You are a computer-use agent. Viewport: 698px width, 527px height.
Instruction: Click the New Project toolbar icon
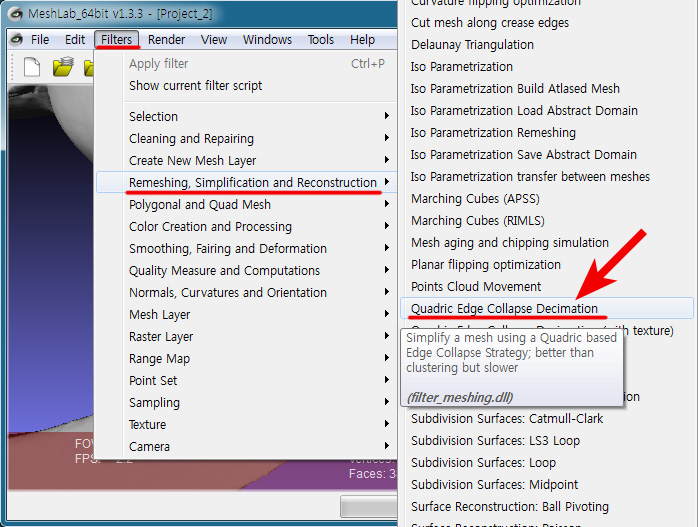coord(32,68)
